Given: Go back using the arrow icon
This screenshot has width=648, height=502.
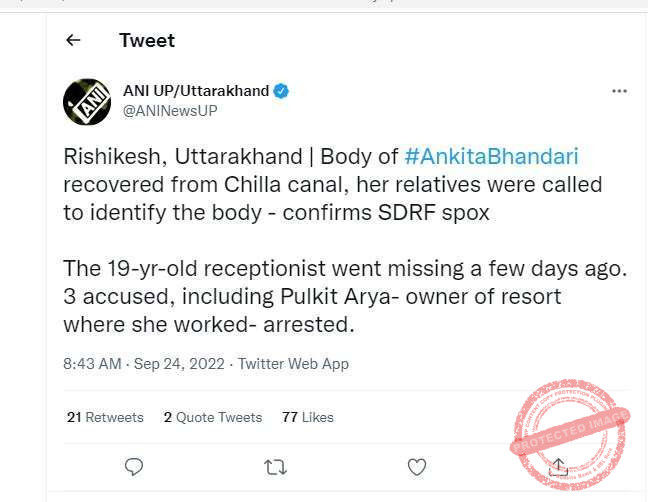Looking at the screenshot, I should (73, 40).
